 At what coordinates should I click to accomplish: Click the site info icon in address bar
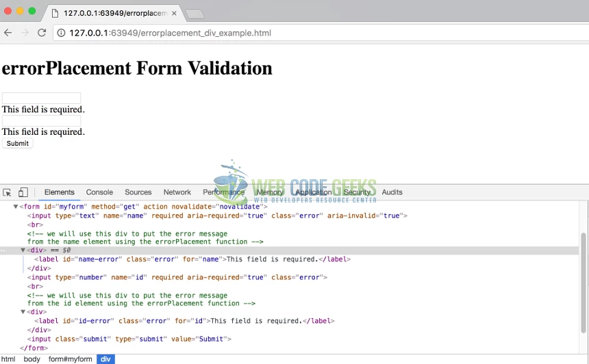[60, 33]
